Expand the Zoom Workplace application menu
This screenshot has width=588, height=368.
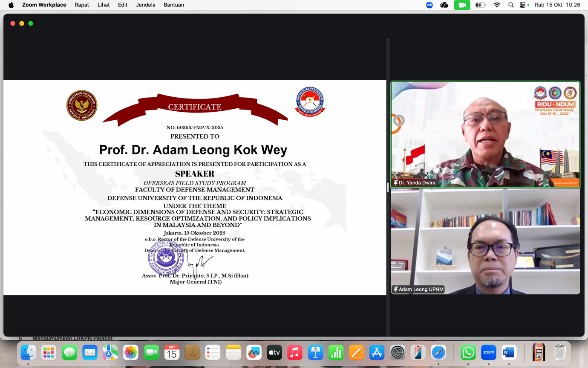coord(44,5)
